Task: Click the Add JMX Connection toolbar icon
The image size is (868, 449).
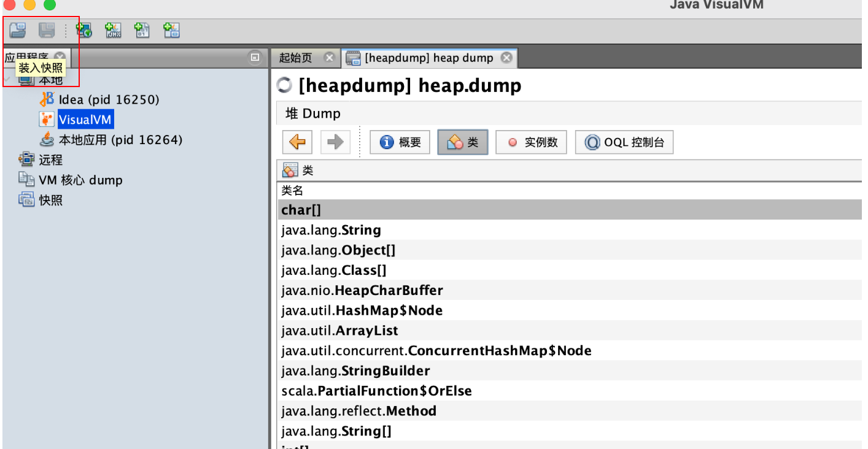Action: click(x=113, y=30)
